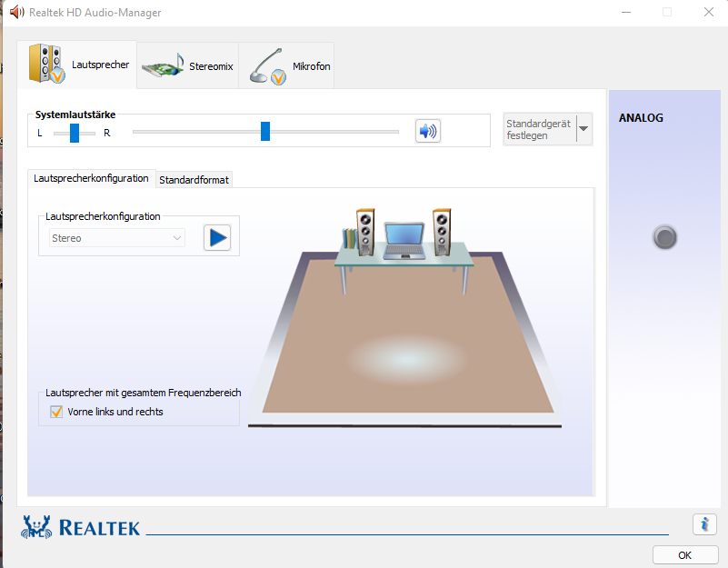Minimize the Realtek HD Audio-Manager window
Screen dimensions: 728x568
click(626, 12)
